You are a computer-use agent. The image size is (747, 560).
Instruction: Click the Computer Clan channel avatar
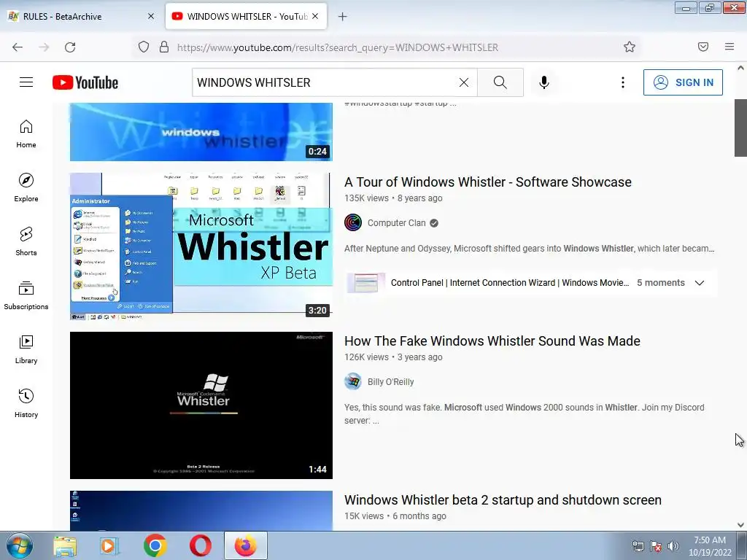point(353,222)
